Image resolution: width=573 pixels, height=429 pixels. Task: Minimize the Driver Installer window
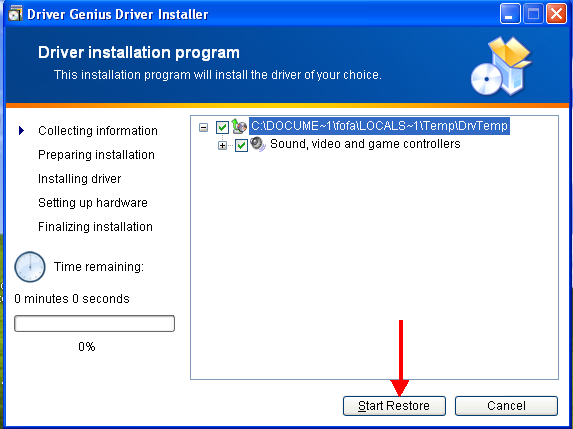[x=510, y=14]
